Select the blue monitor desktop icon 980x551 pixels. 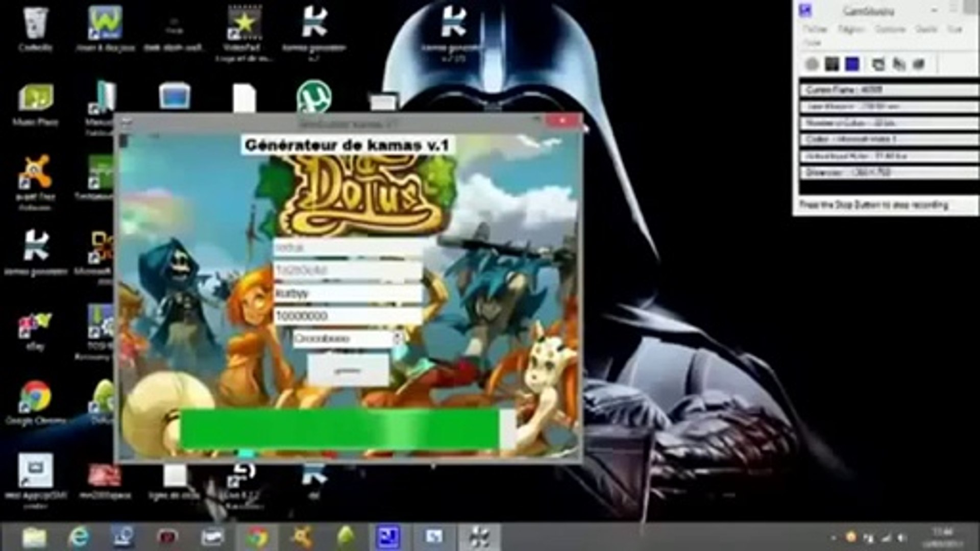(175, 96)
